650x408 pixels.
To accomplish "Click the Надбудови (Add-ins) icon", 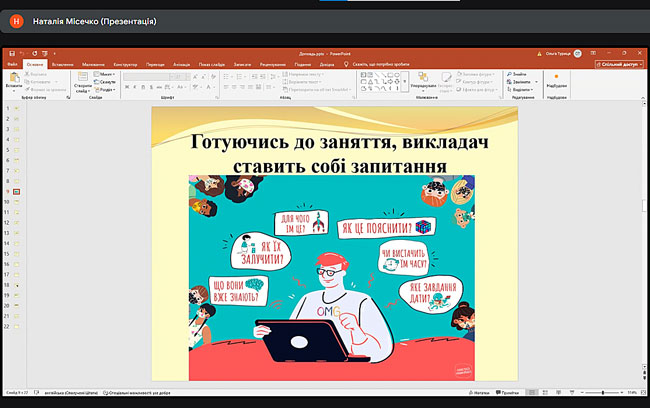I will pyautogui.click(x=557, y=80).
